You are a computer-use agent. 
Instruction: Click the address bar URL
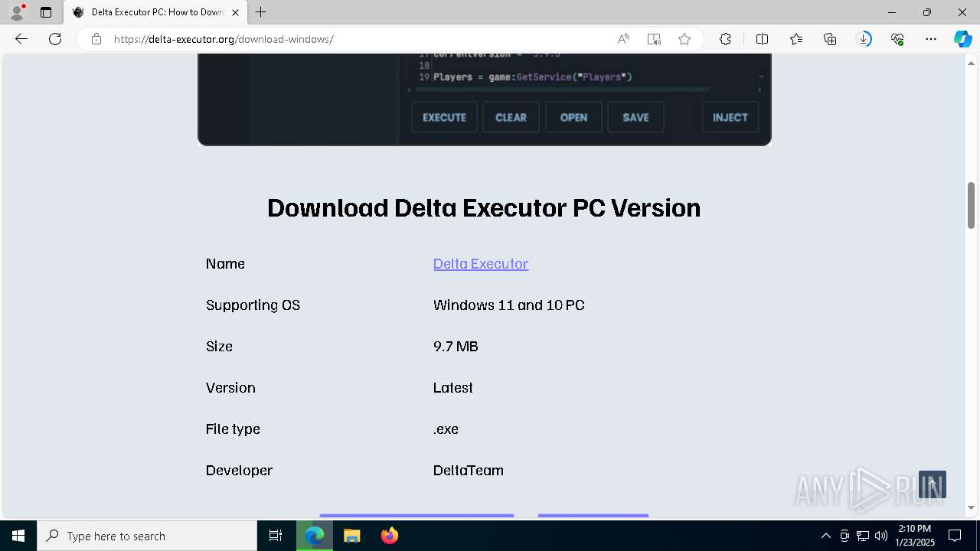(224, 39)
